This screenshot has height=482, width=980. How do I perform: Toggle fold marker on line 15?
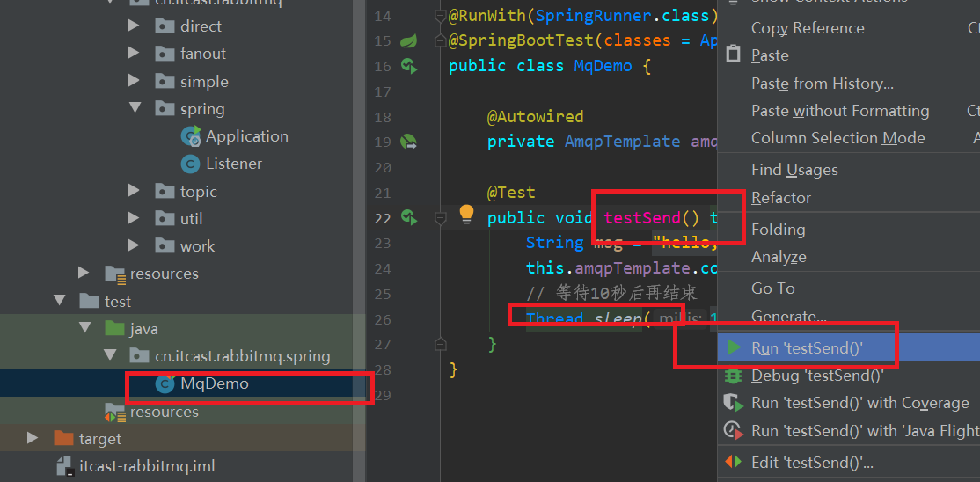point(441,41)
